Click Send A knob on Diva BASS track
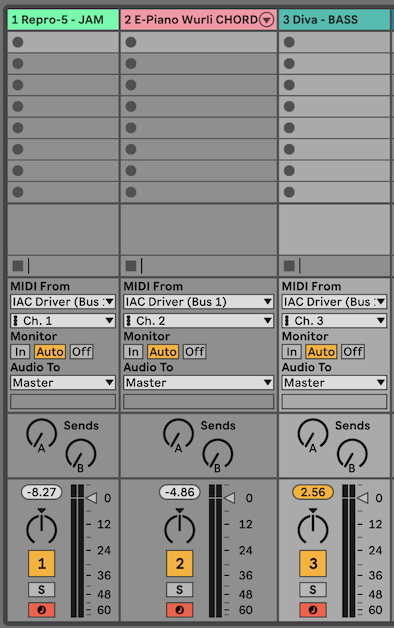The width and height of the screenshot is (394, 628). click(313, 434)
